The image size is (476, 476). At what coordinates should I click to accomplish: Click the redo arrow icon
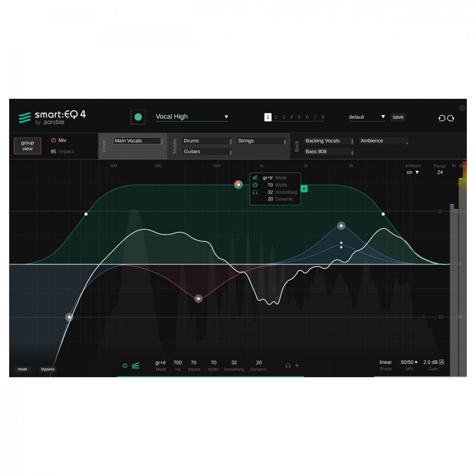coord(451,118)
